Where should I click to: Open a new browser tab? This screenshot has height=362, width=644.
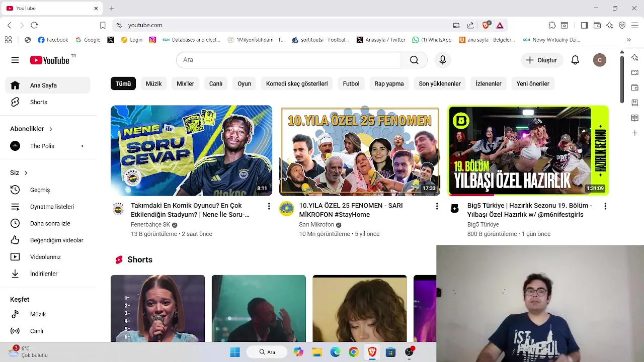click(x=112, y=8)
